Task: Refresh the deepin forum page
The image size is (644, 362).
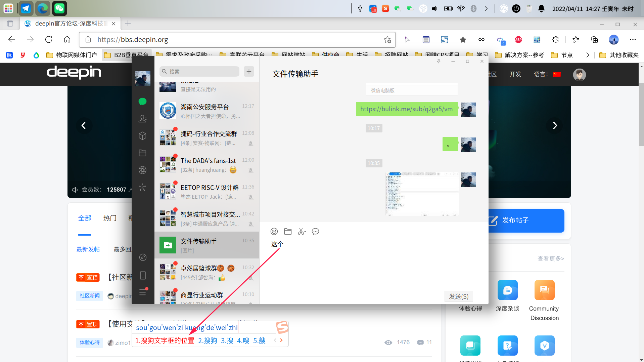Action: [x=49, y=39]
